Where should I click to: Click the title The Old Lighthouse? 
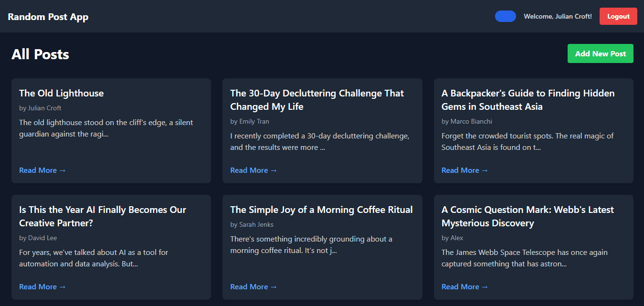point(61,93)
